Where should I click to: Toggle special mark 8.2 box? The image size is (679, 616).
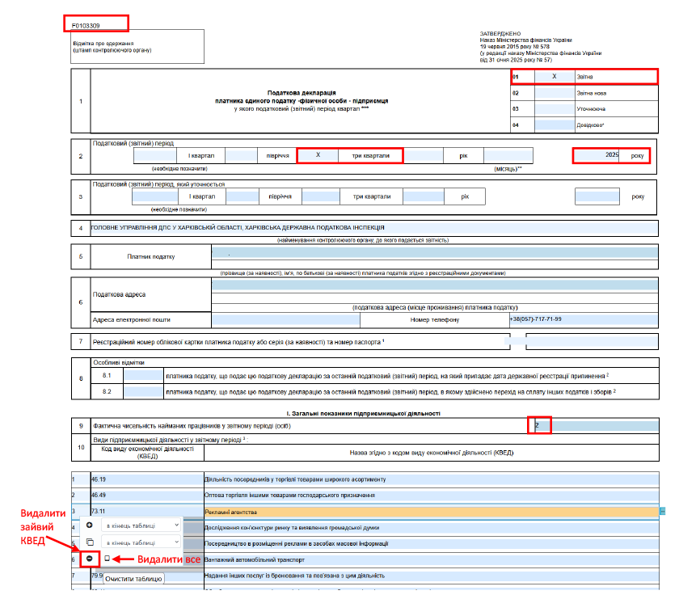143,391
